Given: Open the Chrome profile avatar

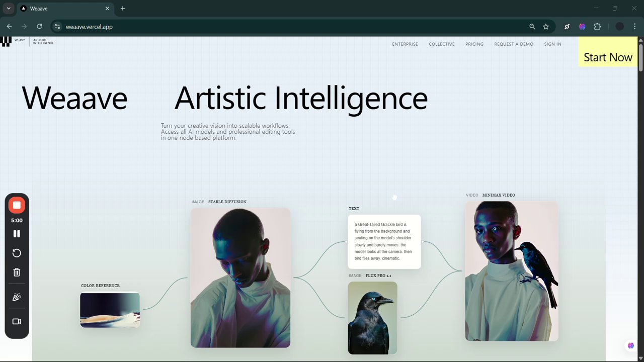Looking at the screenshot, I should (x=620, y=27).
